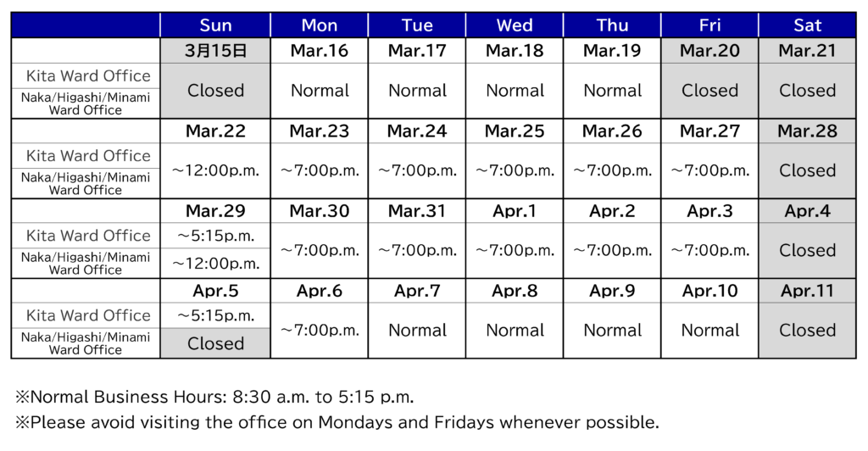Select the 3月15日 date cell
Viewport: 868px width, 451px height.
click(x=215, y=51)
